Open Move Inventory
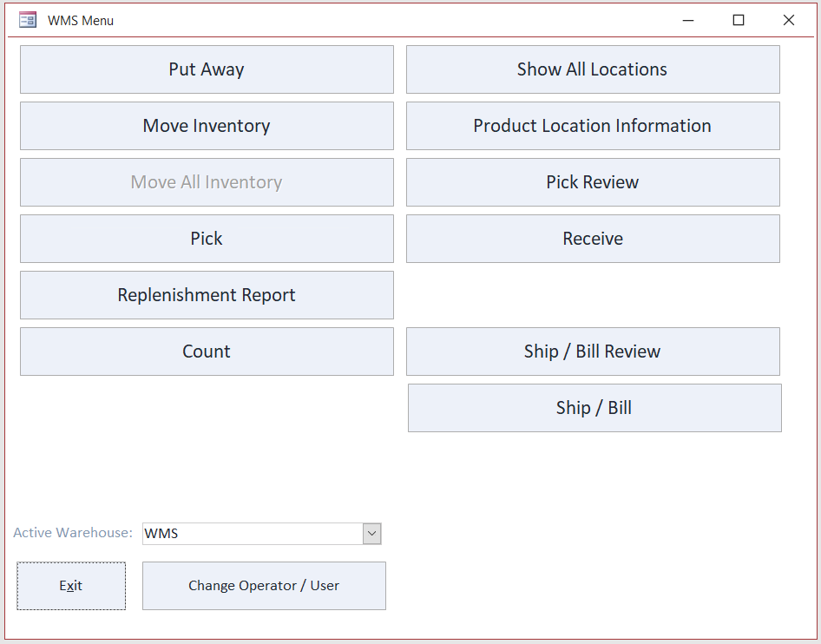 pos(207,126)
